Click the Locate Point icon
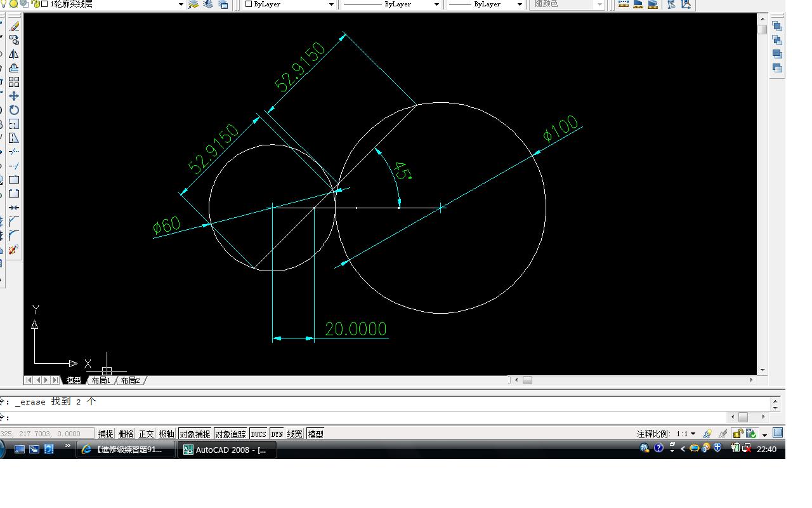The width and height of the screenshot is (812, 508). tap(686, 4)
